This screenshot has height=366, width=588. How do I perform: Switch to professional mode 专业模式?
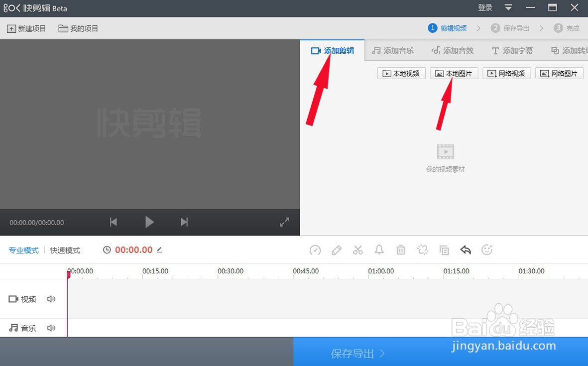[x=23, y=250]
